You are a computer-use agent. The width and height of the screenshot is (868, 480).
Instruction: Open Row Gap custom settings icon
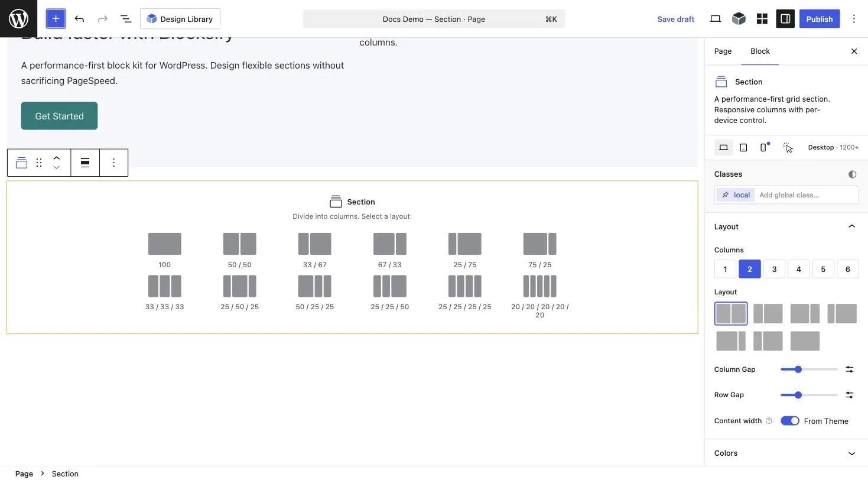849,395
